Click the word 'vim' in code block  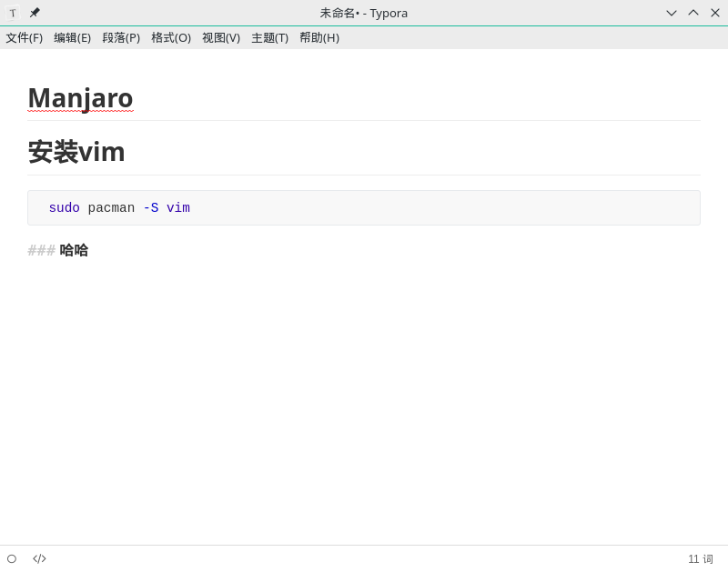click(178, 208)
